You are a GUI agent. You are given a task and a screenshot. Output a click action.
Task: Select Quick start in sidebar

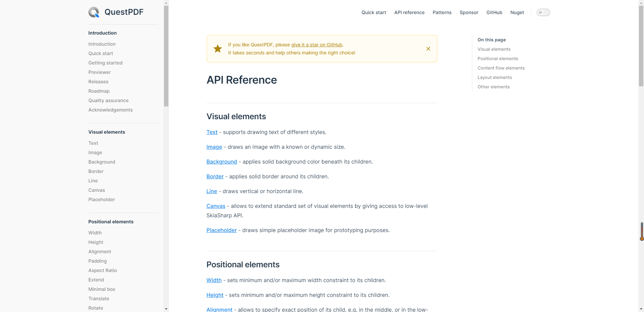click(101, 53)
